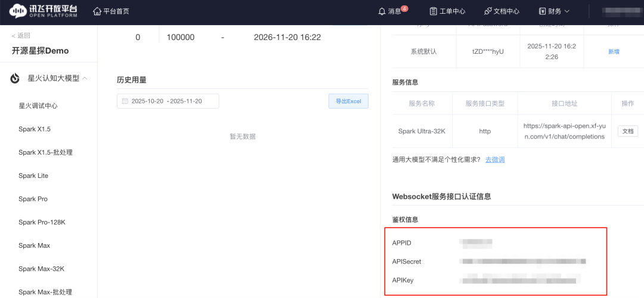
Task: Click the 2025-11-20 16:22:26 creation time cell
Action: 552,52
